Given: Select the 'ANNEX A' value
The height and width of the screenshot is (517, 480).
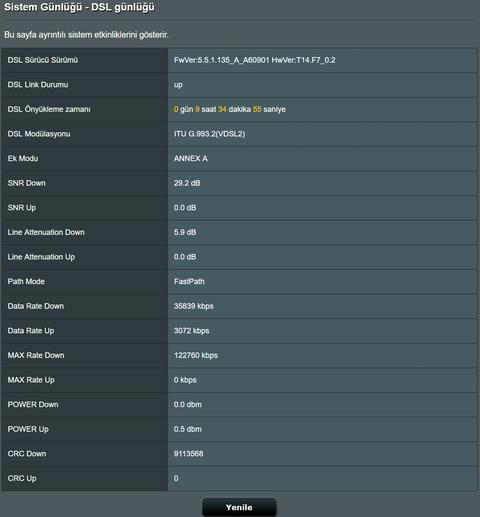Looking at the screenshot, I should [191, 158].
